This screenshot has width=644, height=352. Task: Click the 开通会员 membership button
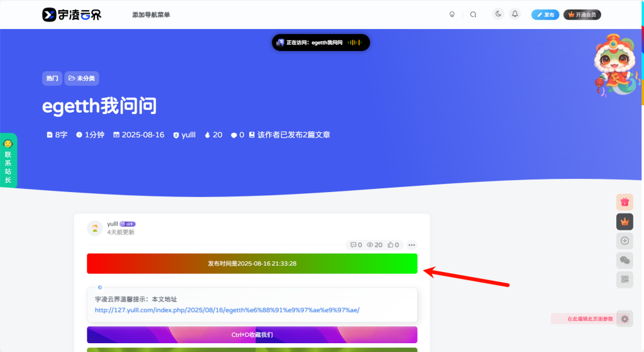point(582,15)
